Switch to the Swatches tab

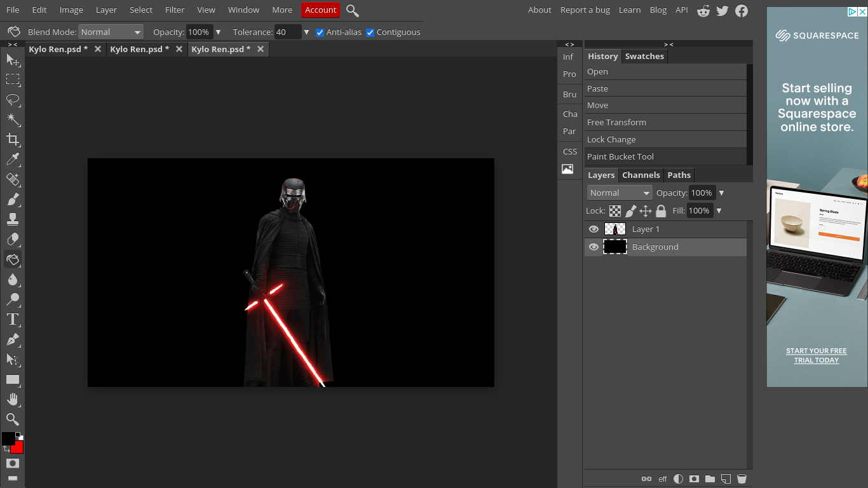[x=644, y=57]
